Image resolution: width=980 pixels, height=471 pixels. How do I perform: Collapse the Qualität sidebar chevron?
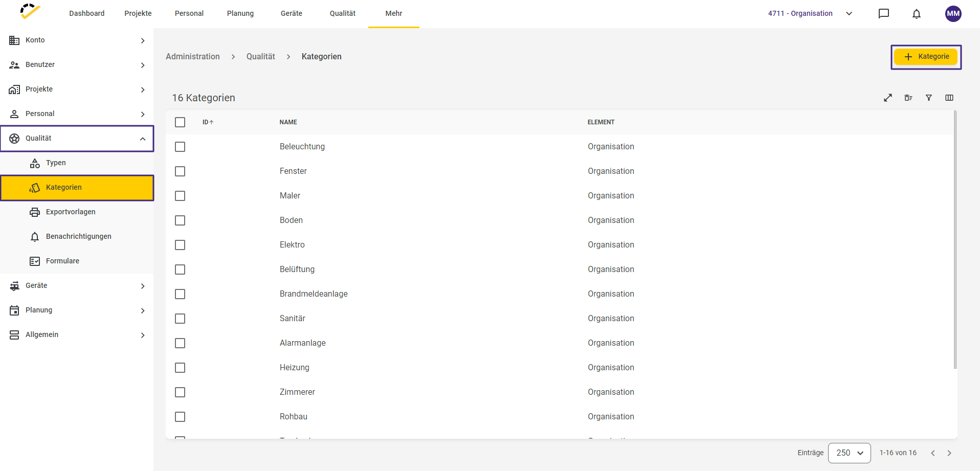coord(143,139)
